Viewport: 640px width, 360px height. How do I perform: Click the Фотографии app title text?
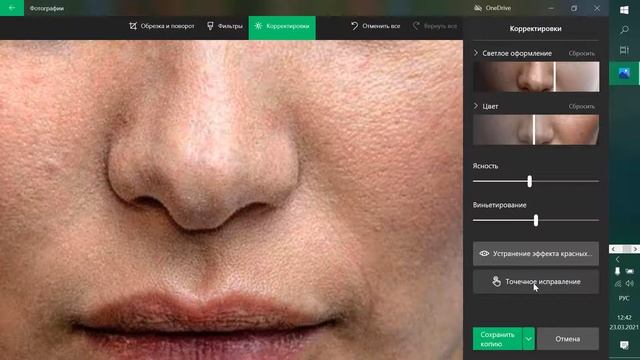47,8
